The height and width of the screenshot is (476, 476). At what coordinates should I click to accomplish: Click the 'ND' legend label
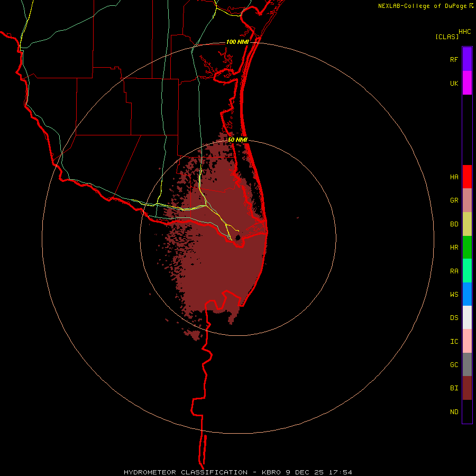454,412
